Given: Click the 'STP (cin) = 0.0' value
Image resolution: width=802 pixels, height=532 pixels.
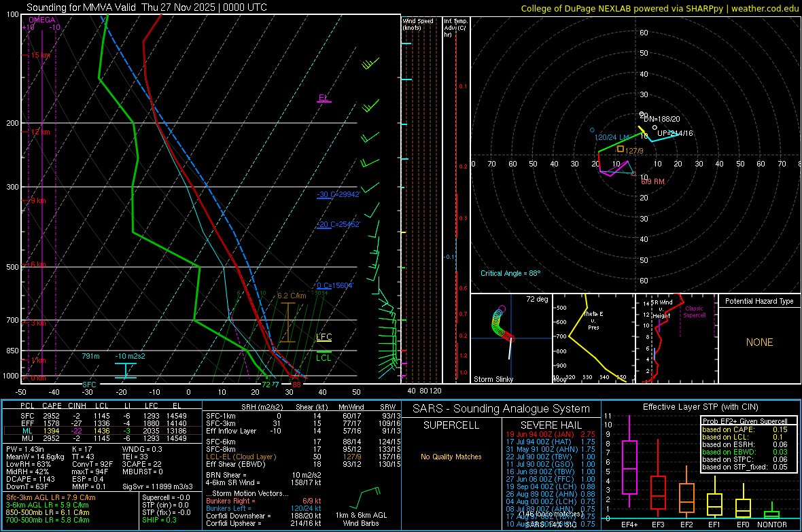Looking at the screenshot, I should pyautogui.click(x=165, y=505).
